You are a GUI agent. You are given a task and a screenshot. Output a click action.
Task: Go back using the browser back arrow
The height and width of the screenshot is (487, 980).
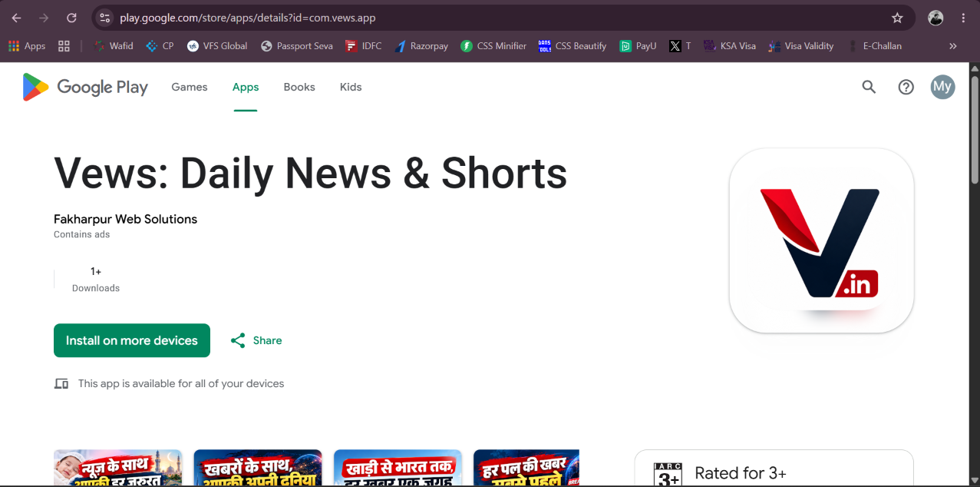16,18
